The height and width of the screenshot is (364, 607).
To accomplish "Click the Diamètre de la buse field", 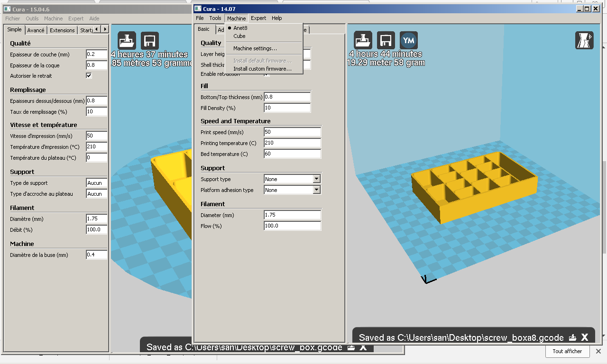I will (97, 255).
